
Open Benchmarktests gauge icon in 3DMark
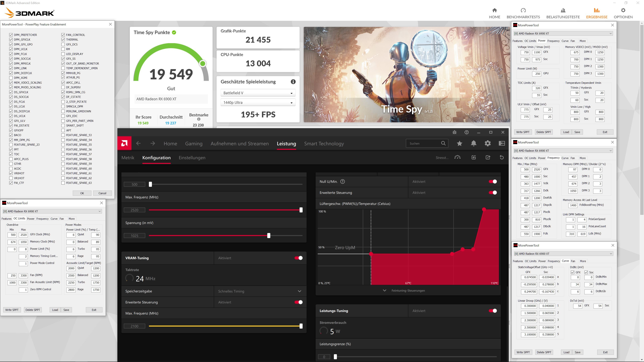(523, 10)
